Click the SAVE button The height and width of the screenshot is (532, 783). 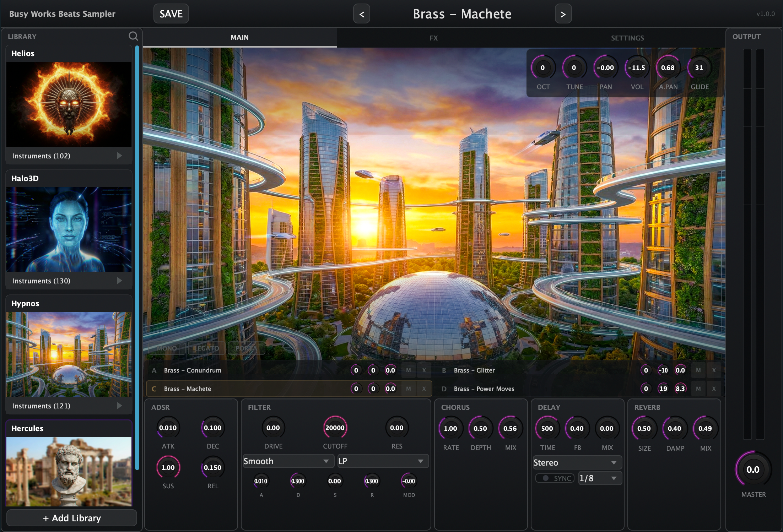(x=171, y=14)
